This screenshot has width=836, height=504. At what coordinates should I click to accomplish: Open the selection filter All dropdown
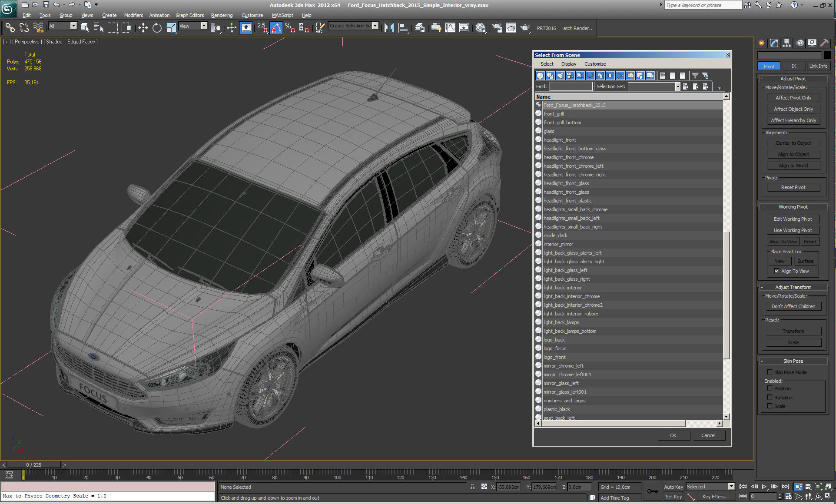(73, 26)
